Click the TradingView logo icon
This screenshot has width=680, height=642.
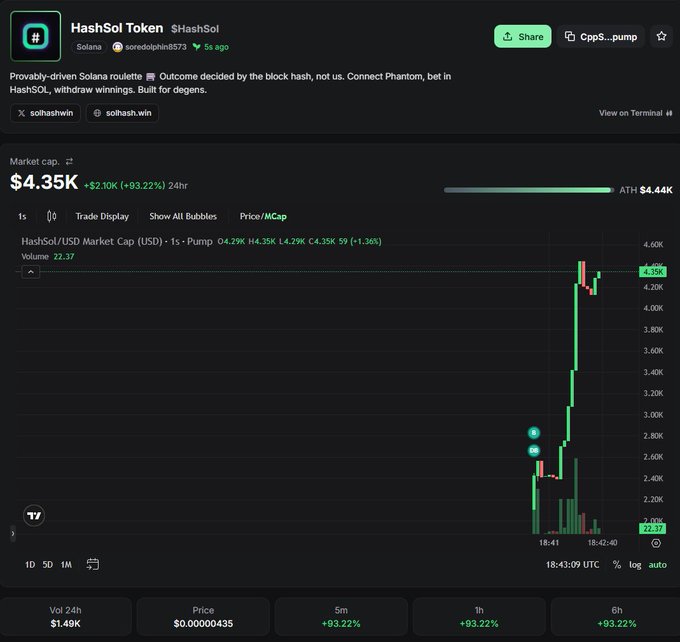point(34,515)
